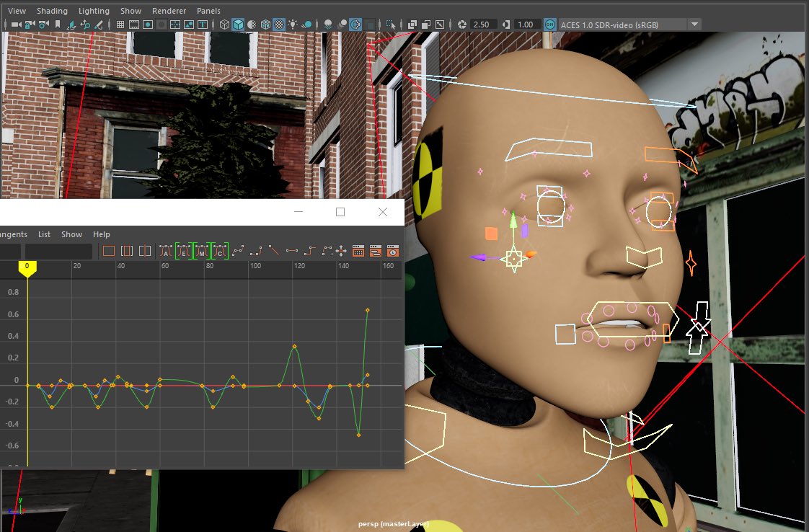Open the Shading menu

pos(52,11)
